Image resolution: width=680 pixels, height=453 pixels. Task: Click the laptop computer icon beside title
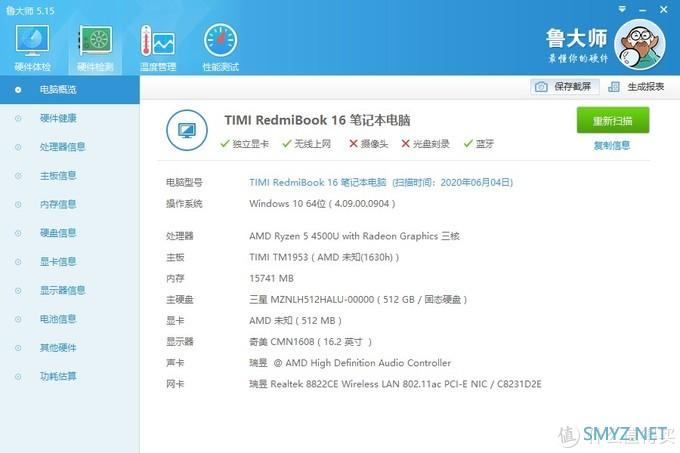click(x=185, y=129)
